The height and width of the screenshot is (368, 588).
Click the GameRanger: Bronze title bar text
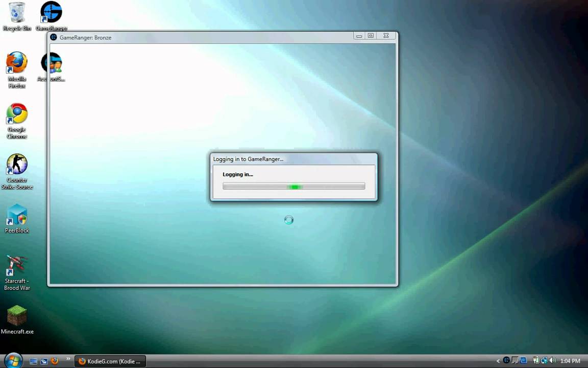click(86, 37)
